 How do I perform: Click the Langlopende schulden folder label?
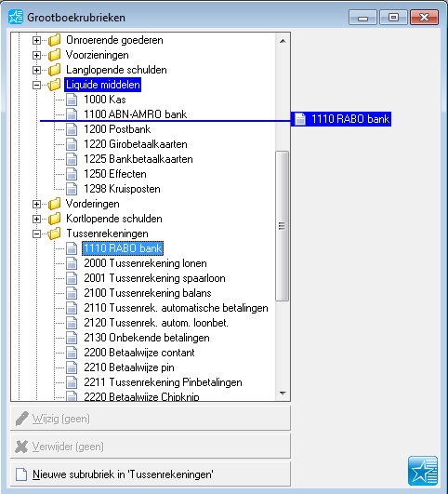click(116, 70)
